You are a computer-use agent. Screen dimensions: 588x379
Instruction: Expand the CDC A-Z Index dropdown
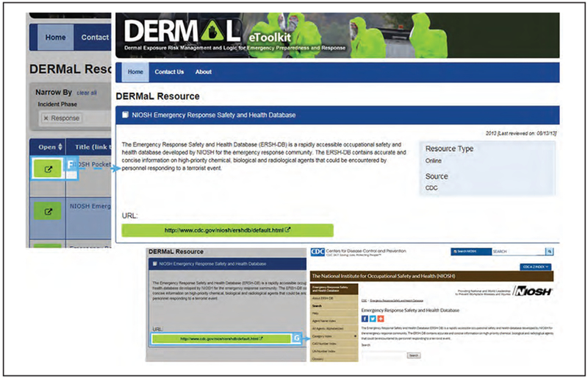tap(536, 266)
